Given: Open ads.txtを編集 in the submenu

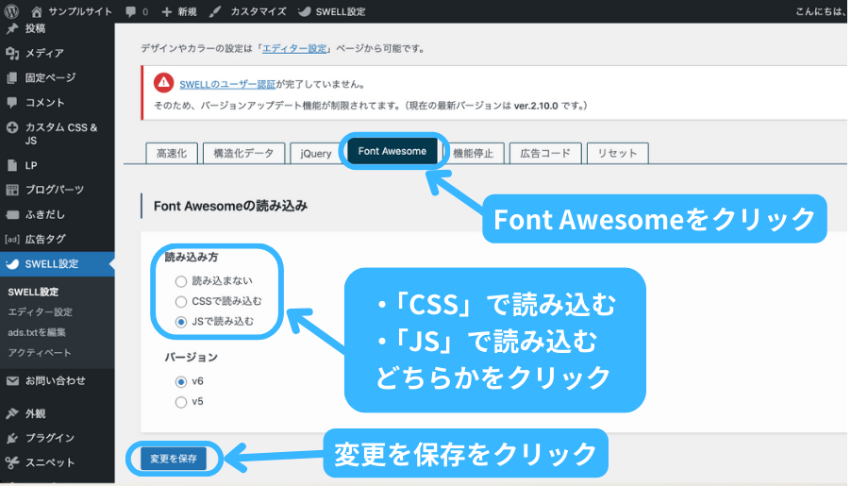Looking at the screenshot, I should click(40, 332).
